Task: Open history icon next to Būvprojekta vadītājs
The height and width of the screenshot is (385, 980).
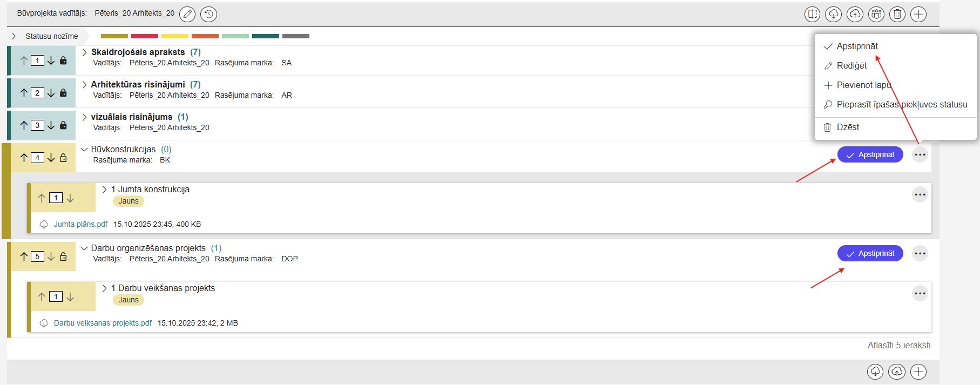Action: [208, 14]
